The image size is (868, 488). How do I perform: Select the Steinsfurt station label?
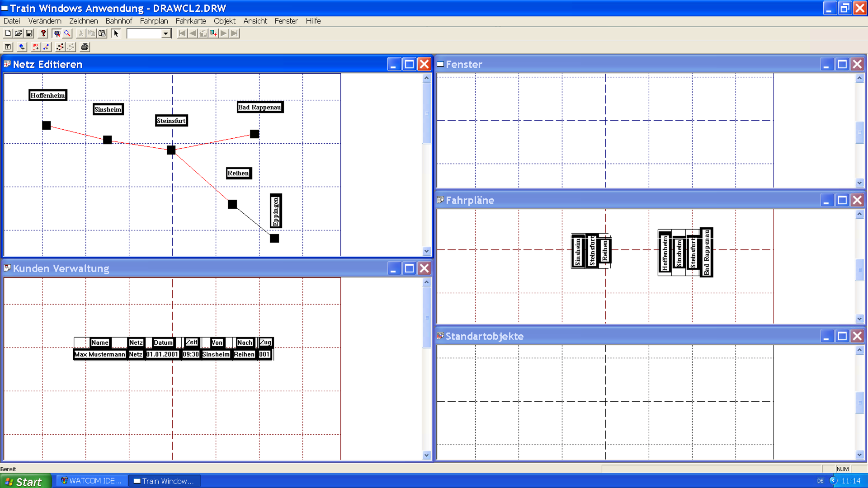171,121
